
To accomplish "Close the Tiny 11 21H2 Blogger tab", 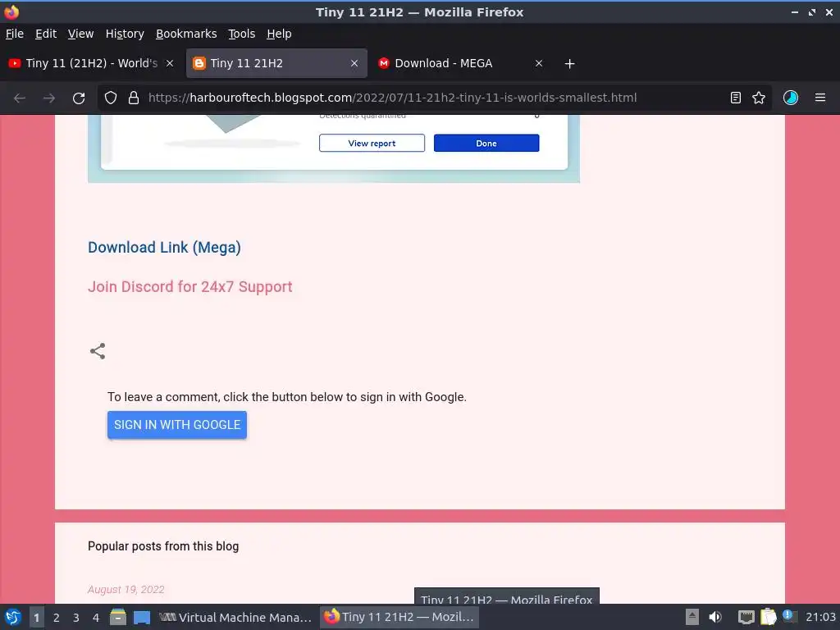I will [354, 63].
